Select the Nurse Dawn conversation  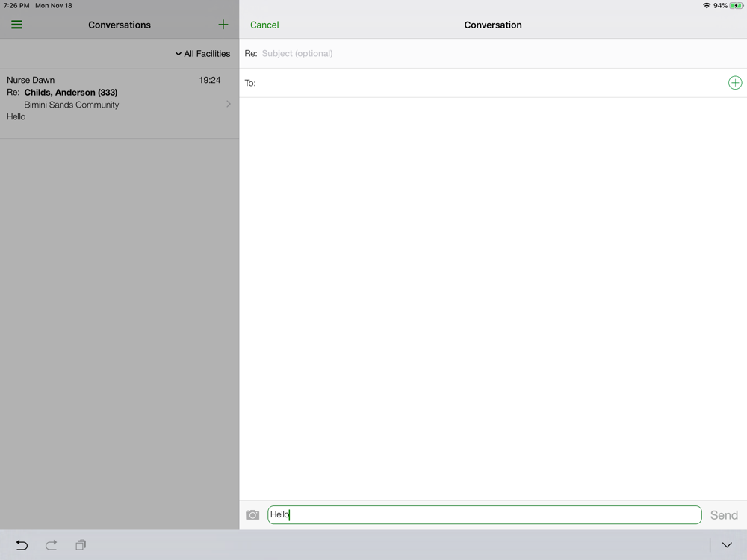[31, 80]
